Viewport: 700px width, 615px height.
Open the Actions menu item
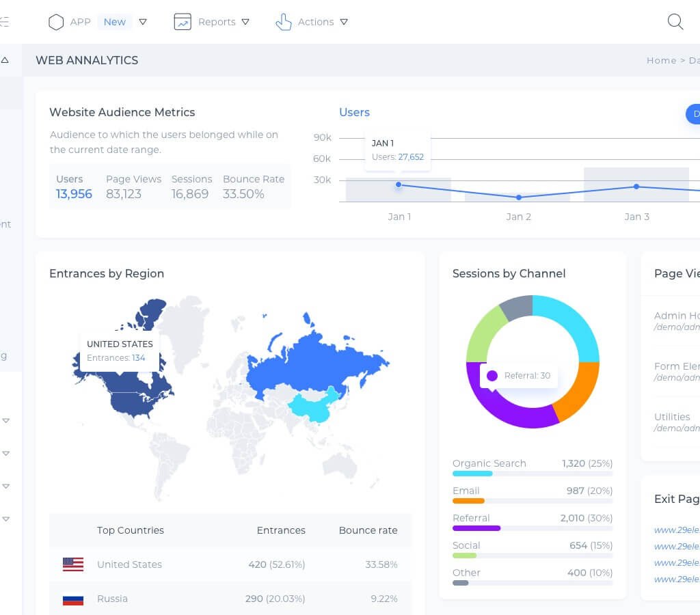[316, 22]
